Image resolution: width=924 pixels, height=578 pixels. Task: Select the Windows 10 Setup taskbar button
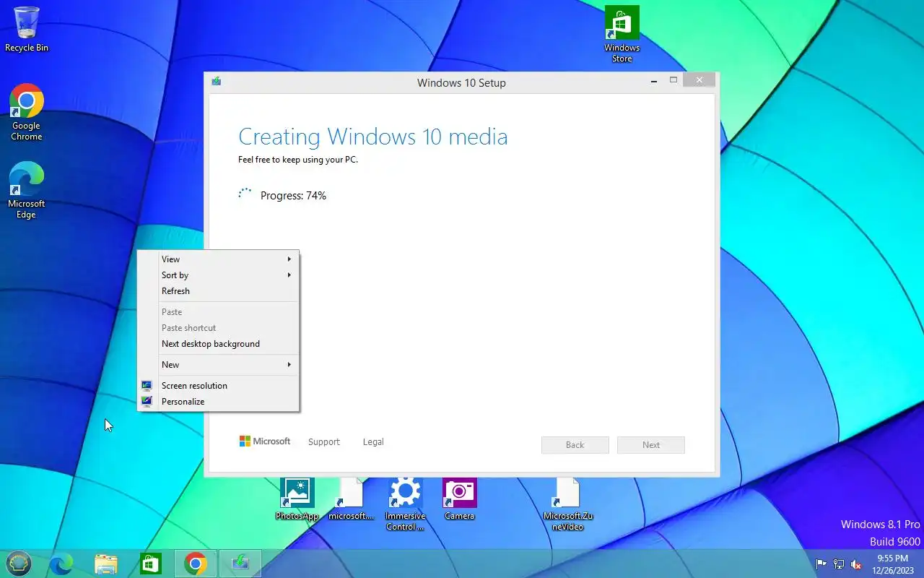(x=240, y=564)
